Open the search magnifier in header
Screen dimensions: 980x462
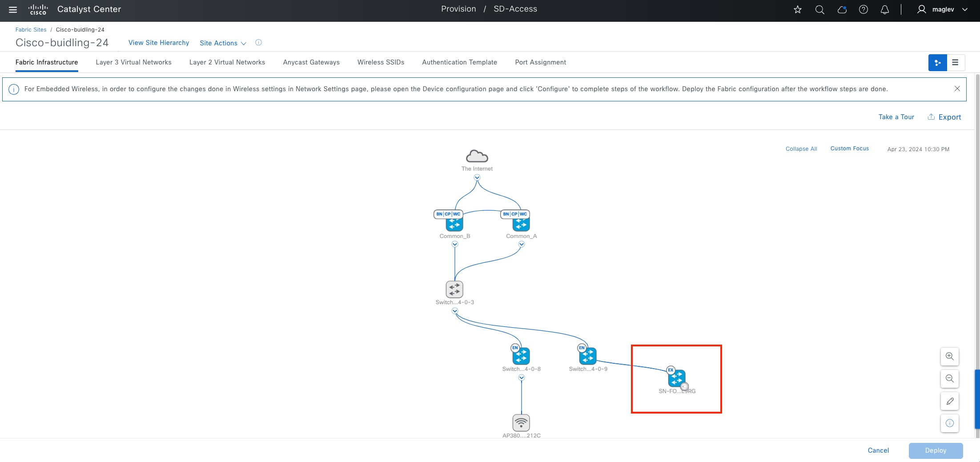pyautogui.click(x=820, y=9)
